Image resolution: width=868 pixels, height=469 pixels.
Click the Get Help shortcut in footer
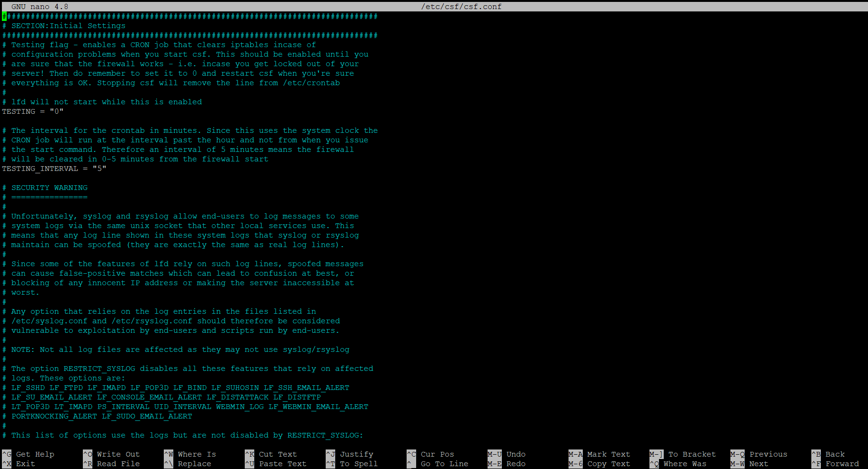coord(35,454)
